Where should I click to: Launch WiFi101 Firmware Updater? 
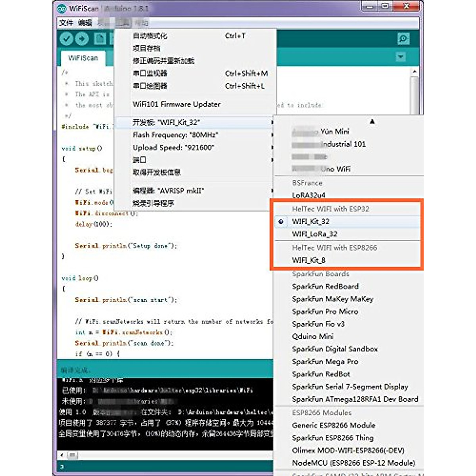coord(177,104)
